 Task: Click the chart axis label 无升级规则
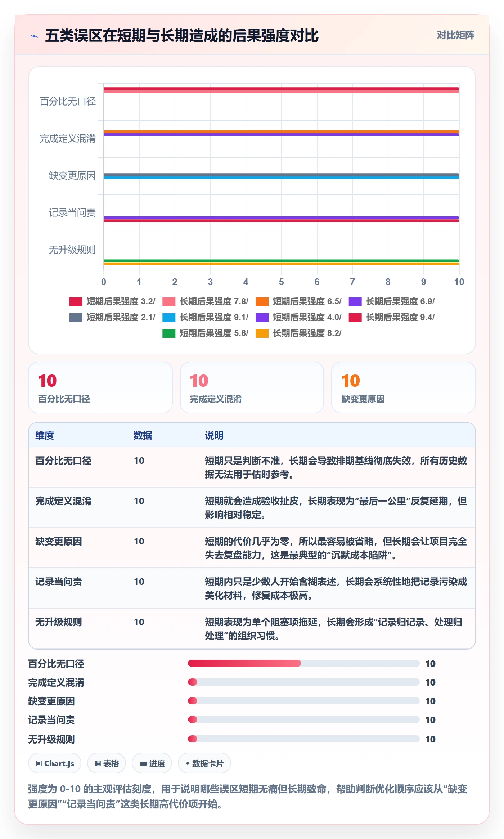pos(72,250)
